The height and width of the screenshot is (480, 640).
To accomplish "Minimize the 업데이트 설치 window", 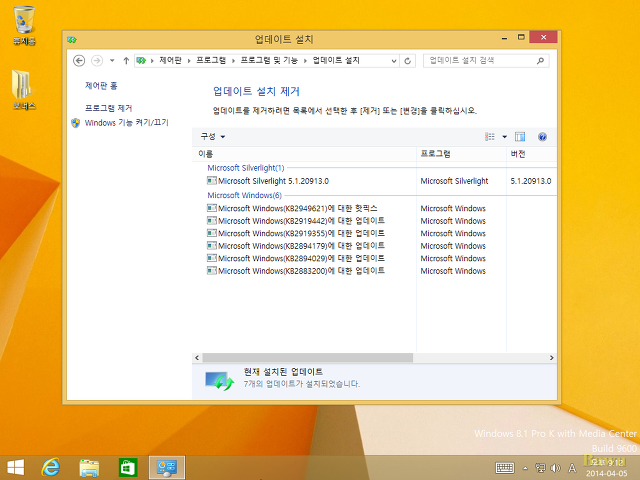I will [x=504, y=38].
